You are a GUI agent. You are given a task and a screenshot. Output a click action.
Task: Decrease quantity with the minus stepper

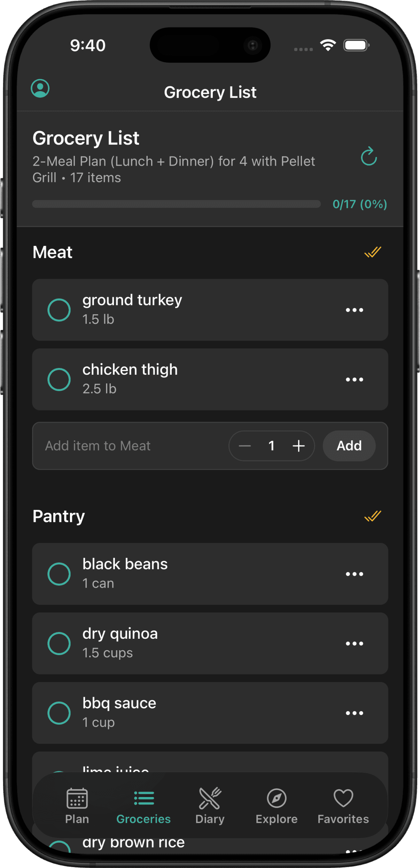pyautogui.click(x=245, y=446)
